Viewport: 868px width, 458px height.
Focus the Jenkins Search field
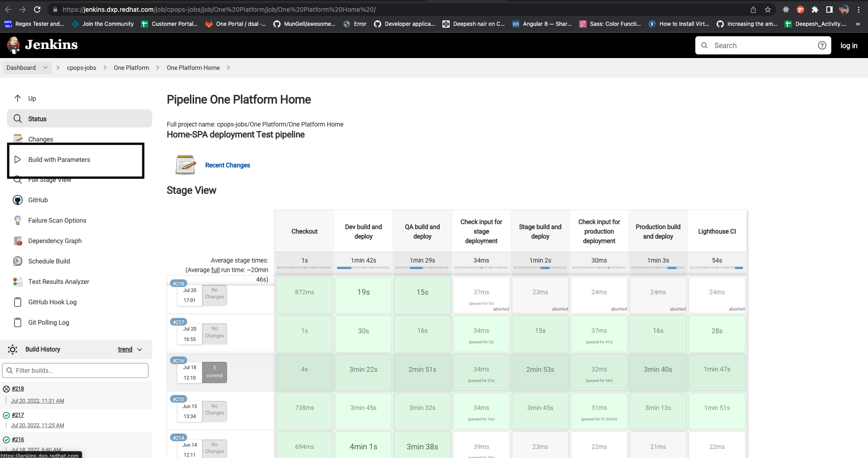pyautogui.click(x=763, y=45)
